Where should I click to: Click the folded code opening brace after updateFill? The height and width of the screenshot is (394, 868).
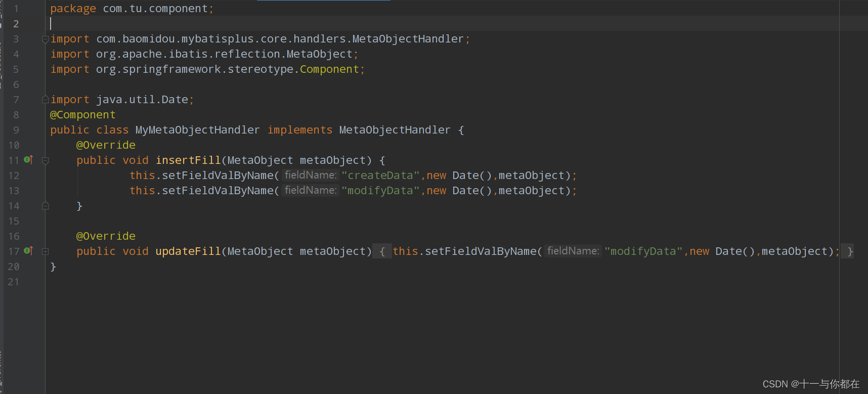coord(382,251)
